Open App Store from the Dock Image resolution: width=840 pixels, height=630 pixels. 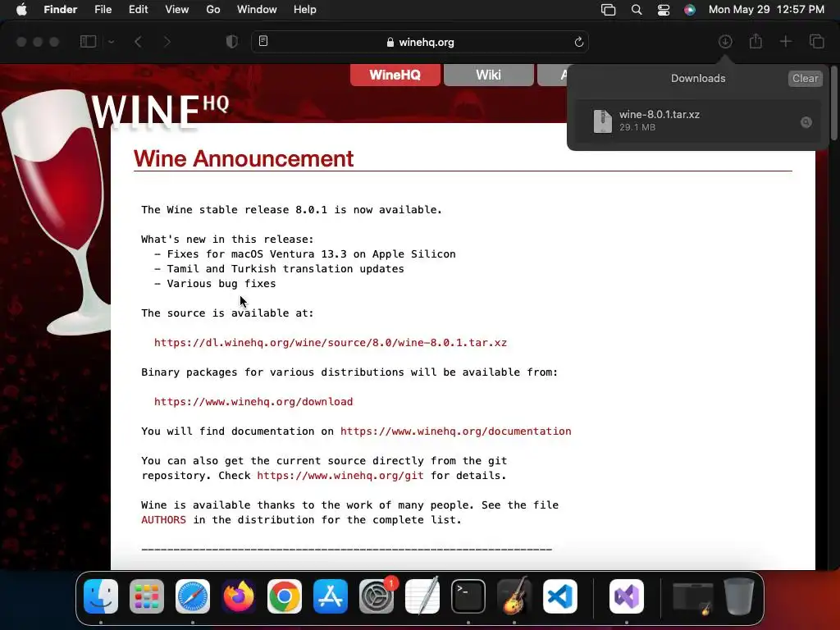pyautogui.click(x=331, y=596)
